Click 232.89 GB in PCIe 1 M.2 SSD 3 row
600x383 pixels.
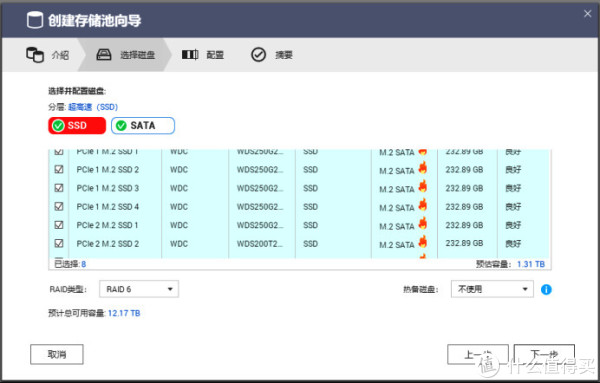tap(464, 188)
